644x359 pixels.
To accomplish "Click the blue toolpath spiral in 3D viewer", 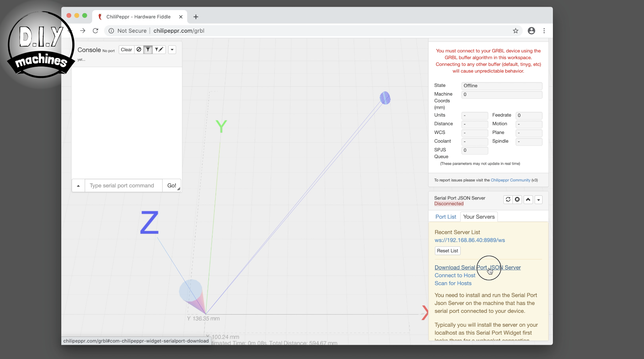I will 385,98.
